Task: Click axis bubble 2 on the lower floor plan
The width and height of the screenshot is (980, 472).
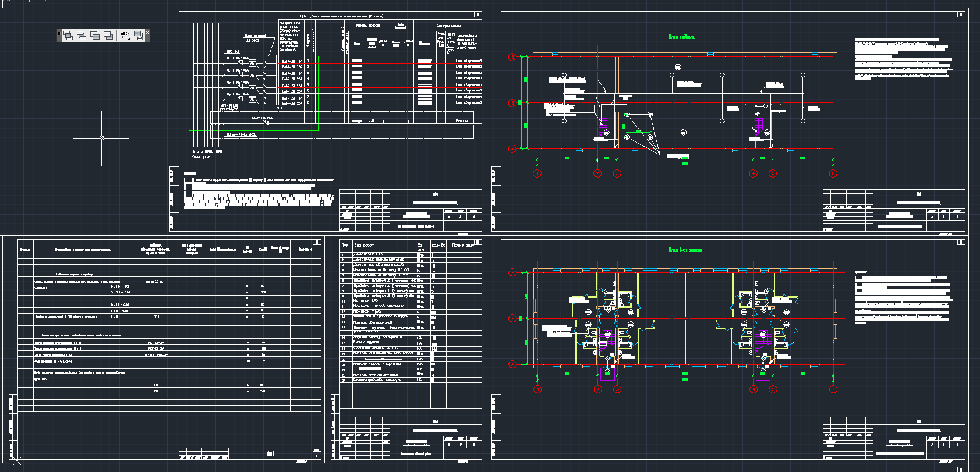Action: point(597,389)
